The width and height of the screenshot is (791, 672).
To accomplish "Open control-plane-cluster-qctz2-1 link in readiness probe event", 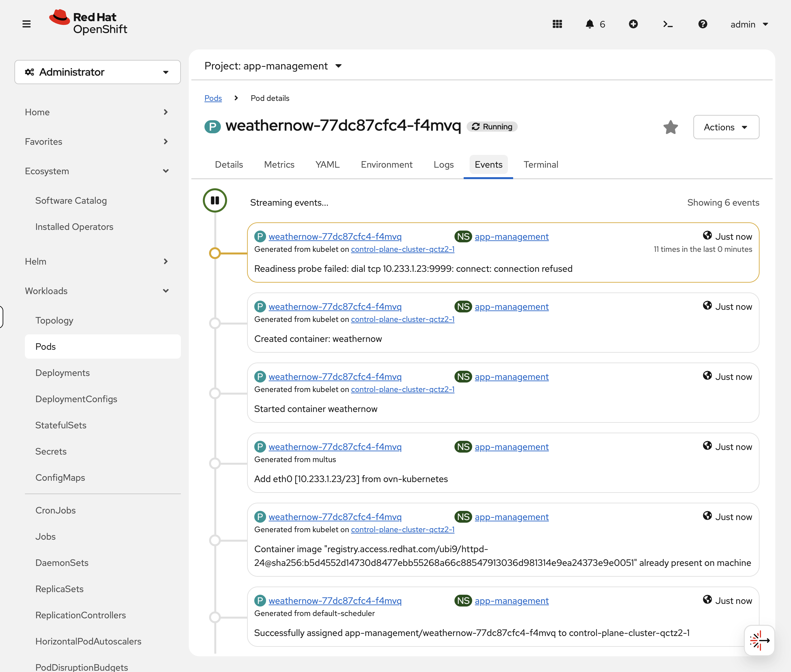I will 403,249.
